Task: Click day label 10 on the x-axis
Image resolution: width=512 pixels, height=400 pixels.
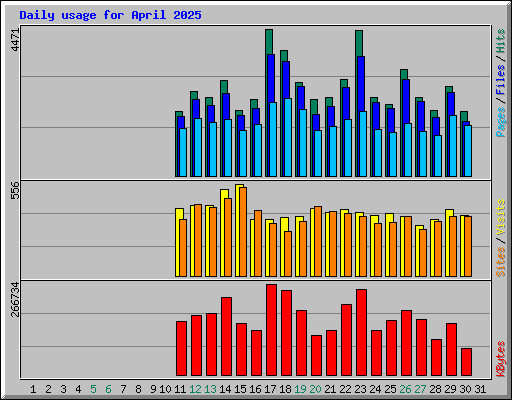Action: point(165,389)
